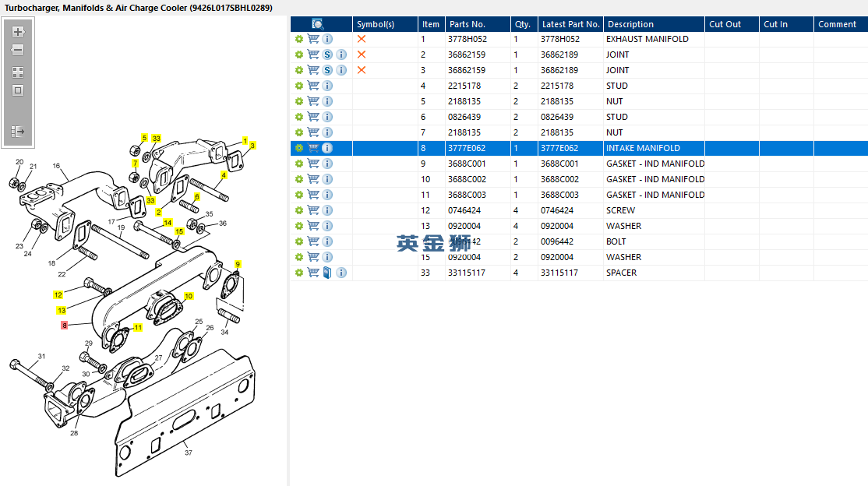Screen dimensions: 868x486
Task: Click the gear icon for EXHAUST MANIFOLD
Action: pos(299,39)
